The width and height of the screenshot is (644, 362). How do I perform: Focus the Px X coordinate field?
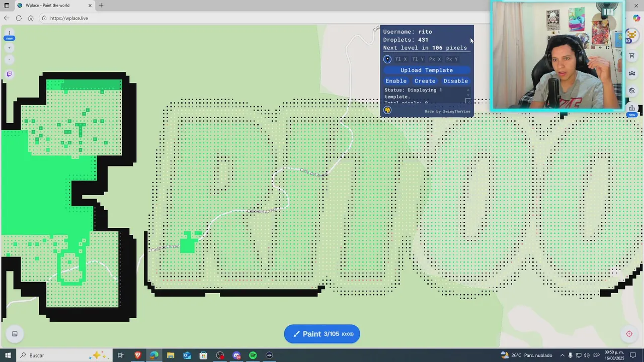pos(435,59)
